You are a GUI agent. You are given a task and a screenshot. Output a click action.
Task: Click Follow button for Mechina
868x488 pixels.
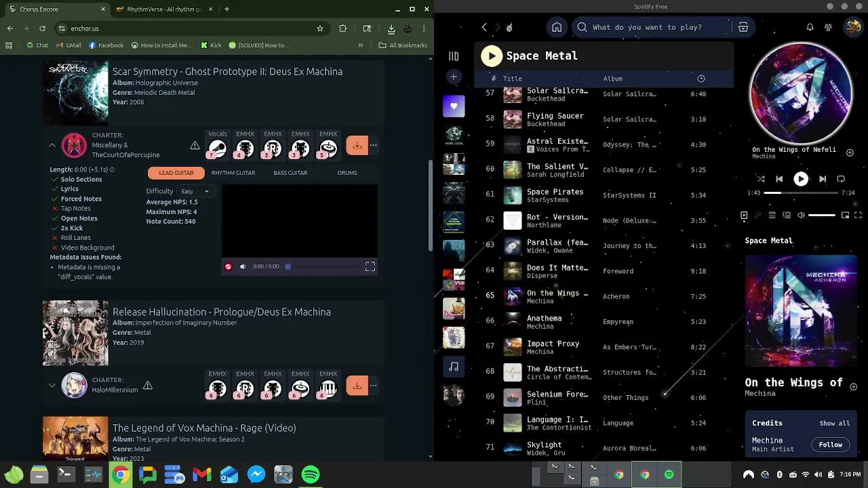point(830,445)
